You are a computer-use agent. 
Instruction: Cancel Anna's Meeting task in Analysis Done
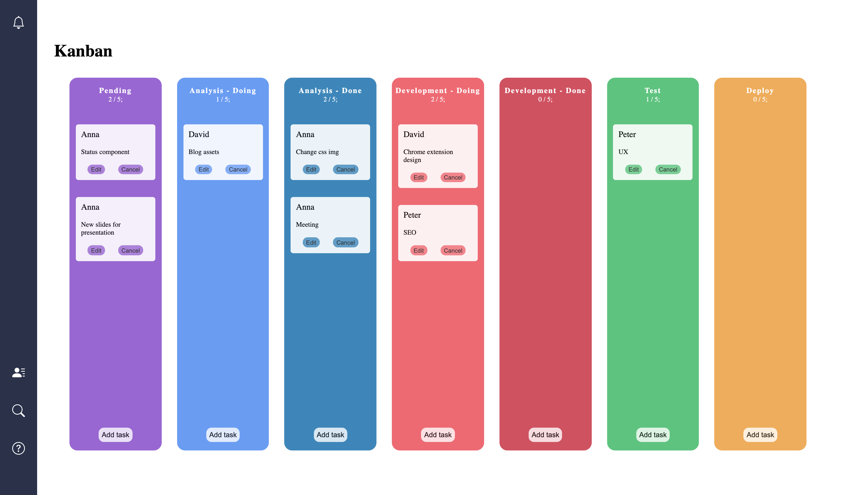(x=345, y=242)
